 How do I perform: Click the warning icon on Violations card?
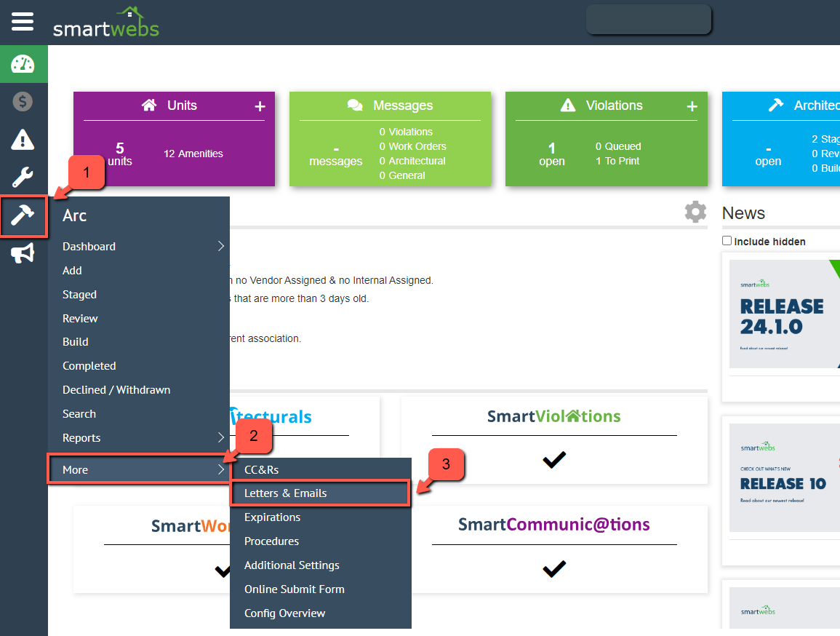(x=568, y=105)
